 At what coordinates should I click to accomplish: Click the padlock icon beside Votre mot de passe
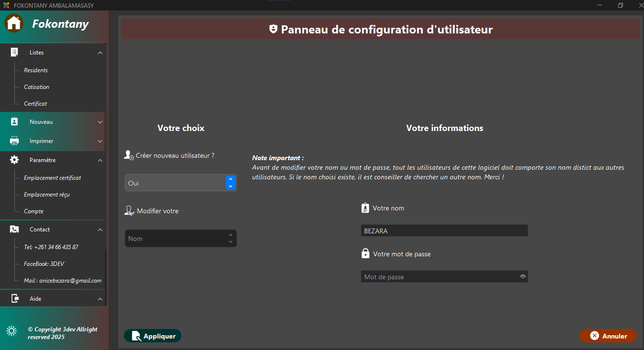[366, 253]
